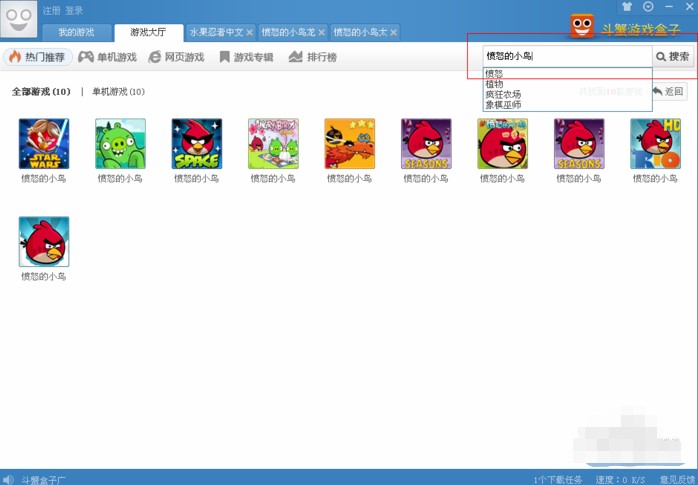Switch to 游戏大厅 tab
The width and height of the screenshot is (698, 485).
point(148,32)
